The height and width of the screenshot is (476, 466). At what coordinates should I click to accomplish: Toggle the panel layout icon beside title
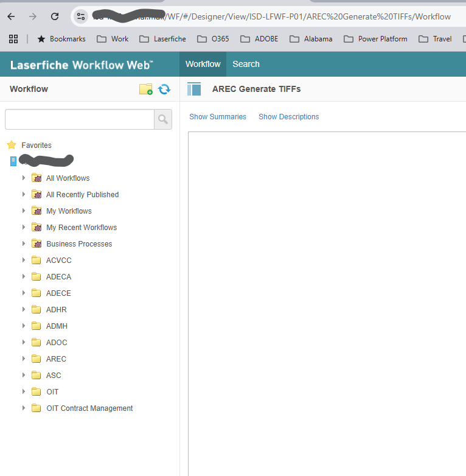[x=194, y=89]
